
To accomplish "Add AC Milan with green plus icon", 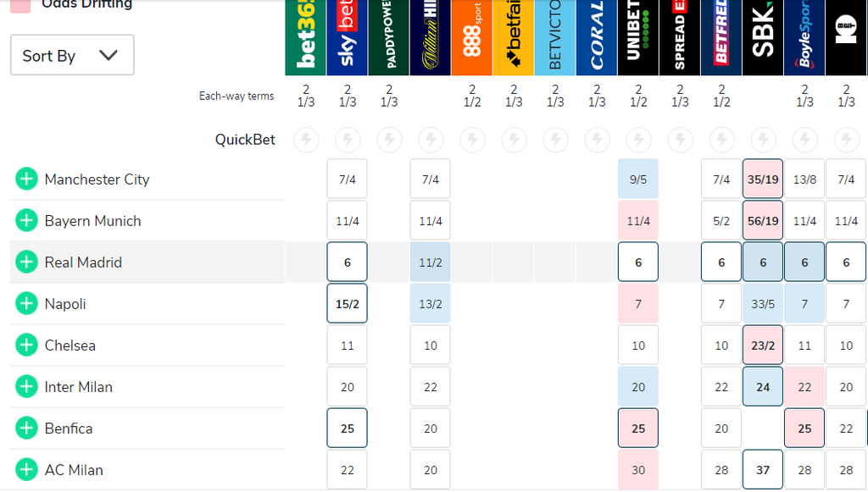I will pyautogui.click(x=26, y=470).
